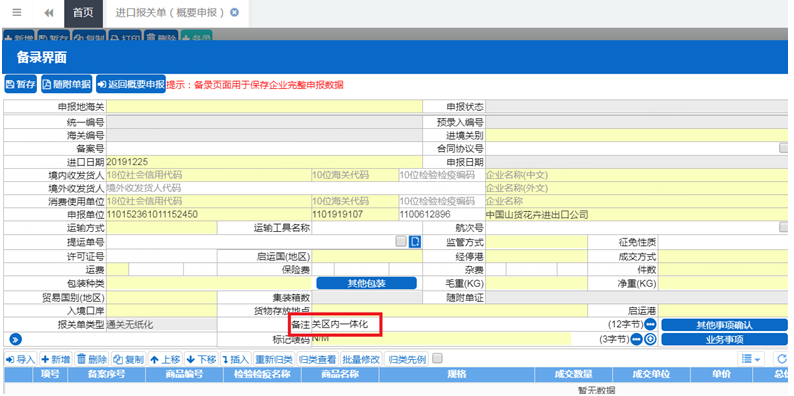Viewport: 794px width, 396px height.
Task: Click 复制 in goods list toolbar
Action: pos(129,360)
